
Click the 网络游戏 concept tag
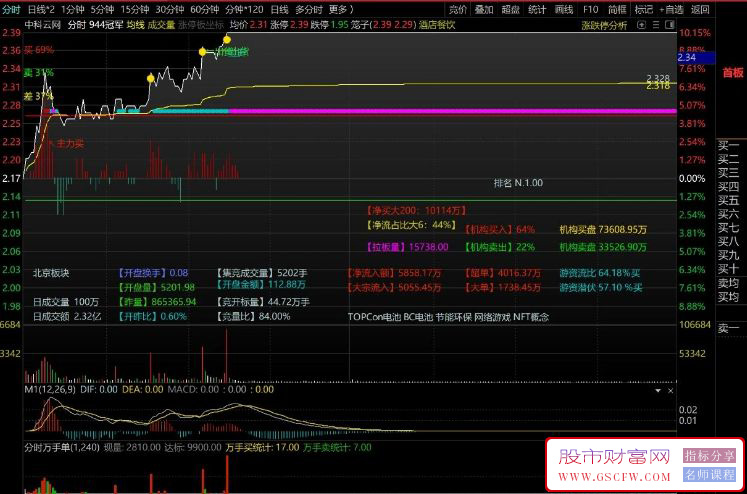(492, 317)
